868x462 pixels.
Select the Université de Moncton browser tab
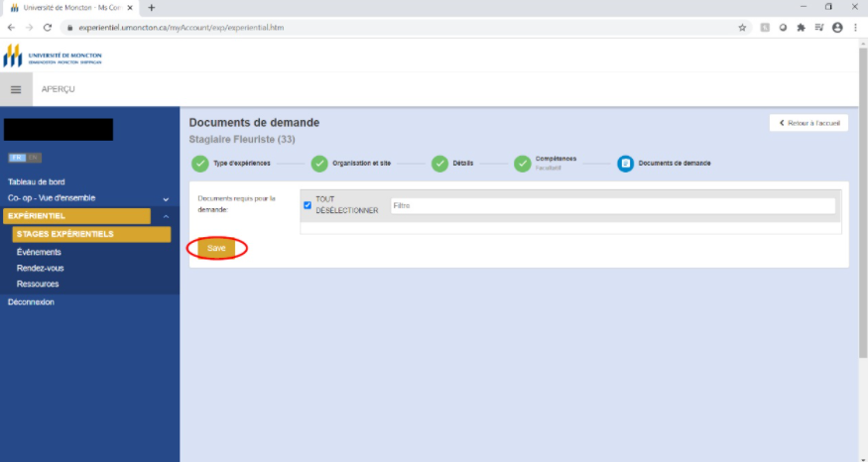pos(70,8)
